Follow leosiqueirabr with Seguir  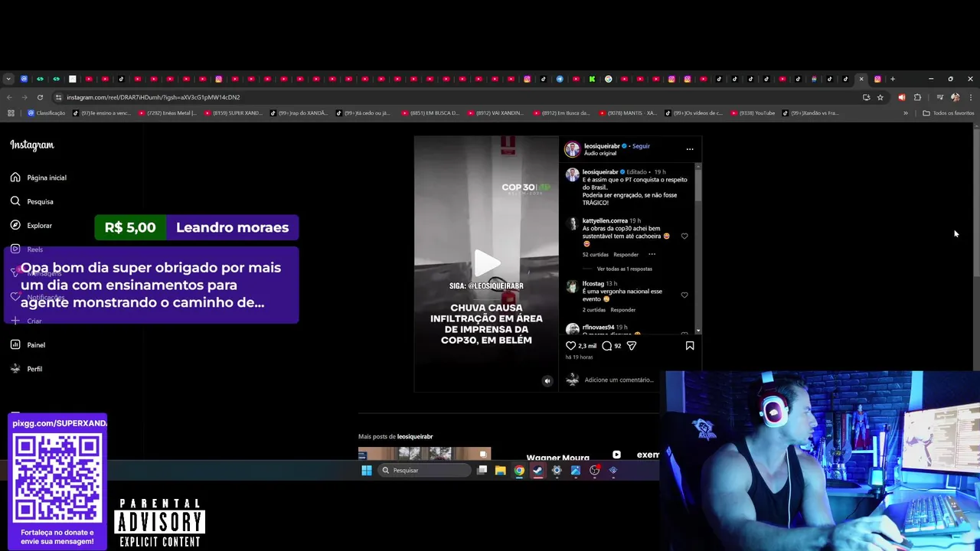(641, 146)
